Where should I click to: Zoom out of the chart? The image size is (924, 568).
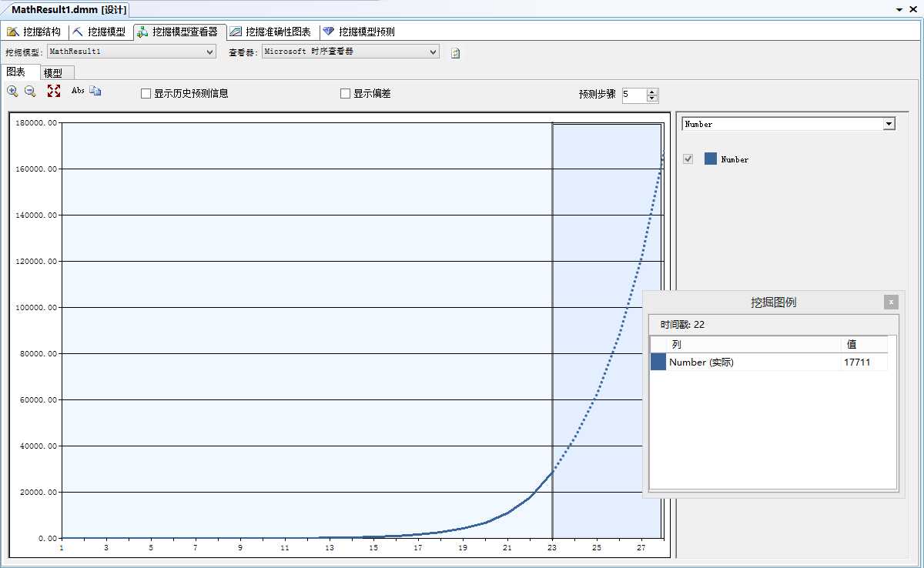30,91
